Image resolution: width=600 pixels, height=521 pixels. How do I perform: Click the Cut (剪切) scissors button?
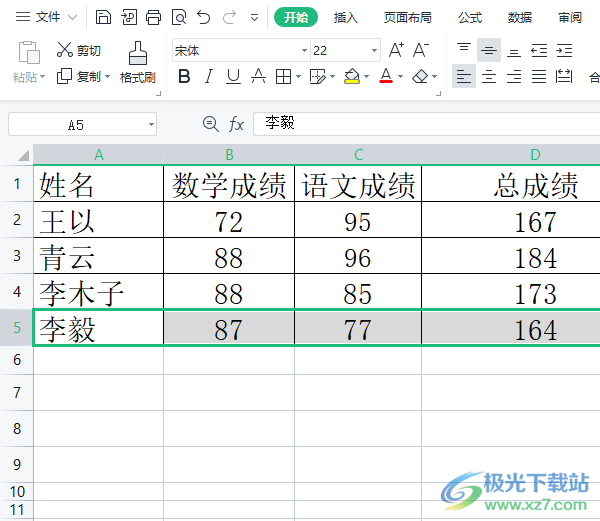(x=79, y=50)
